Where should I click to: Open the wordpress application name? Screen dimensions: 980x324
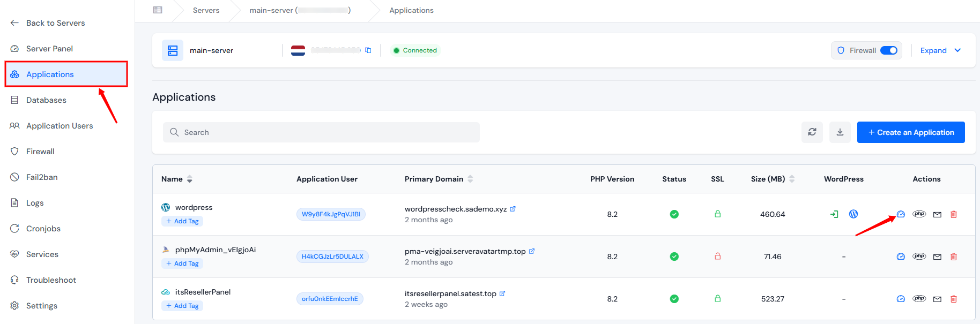click(x=194, y=207)
